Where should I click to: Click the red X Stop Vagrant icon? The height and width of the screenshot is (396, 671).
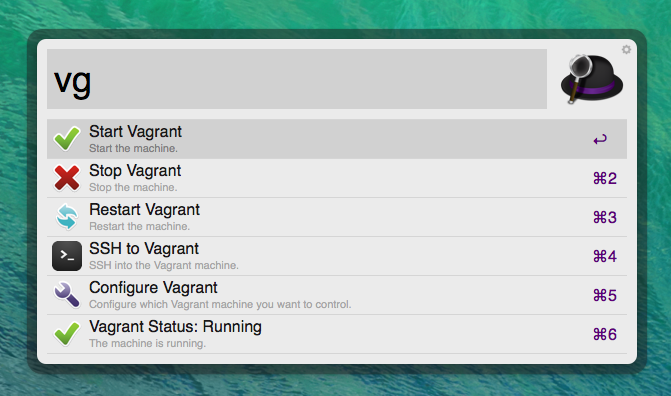coord(67,178)
